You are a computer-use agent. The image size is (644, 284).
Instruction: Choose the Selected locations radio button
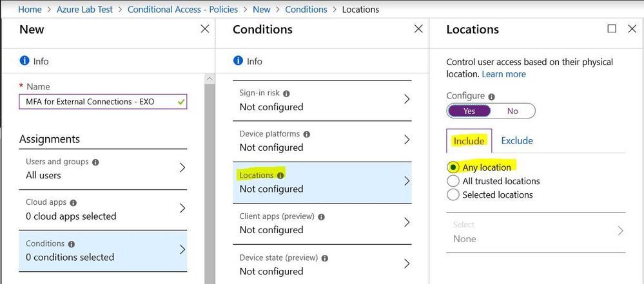453,194
